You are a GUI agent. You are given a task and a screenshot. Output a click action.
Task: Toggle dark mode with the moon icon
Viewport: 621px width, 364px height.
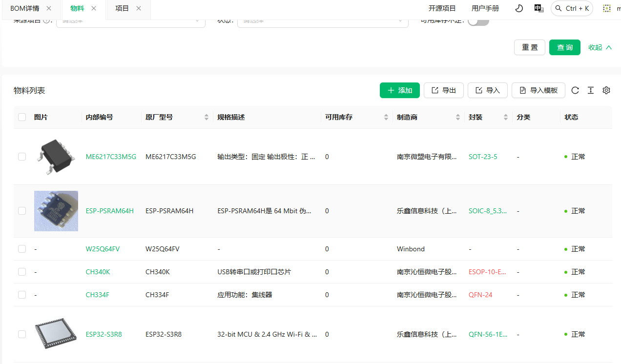pos(519,8)
